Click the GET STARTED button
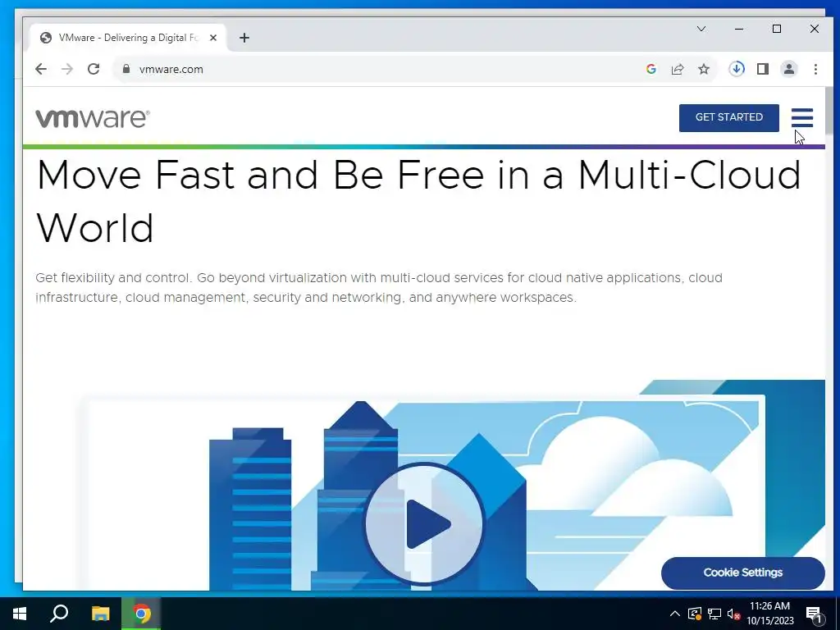The height and width of the screenshot is (630, 840). click(728, 117)
